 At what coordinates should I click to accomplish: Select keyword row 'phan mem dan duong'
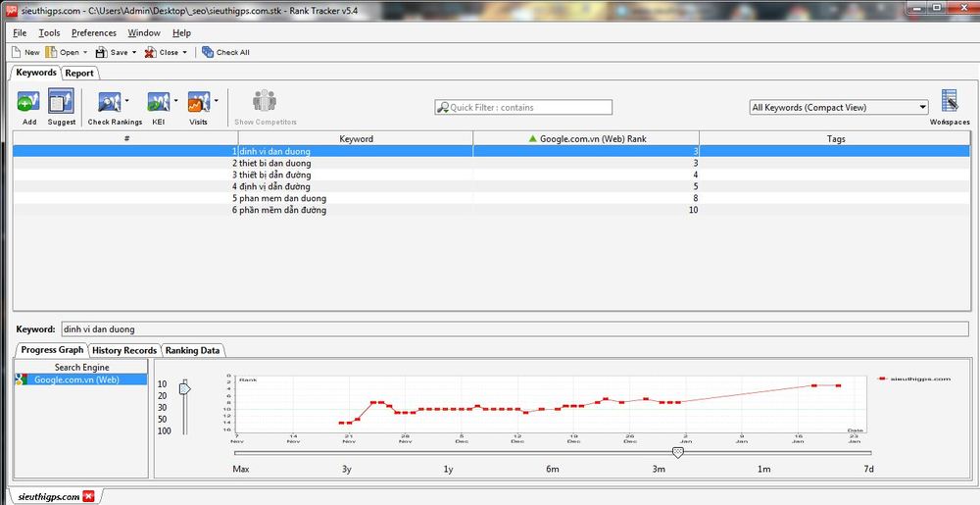pos(491,198)
